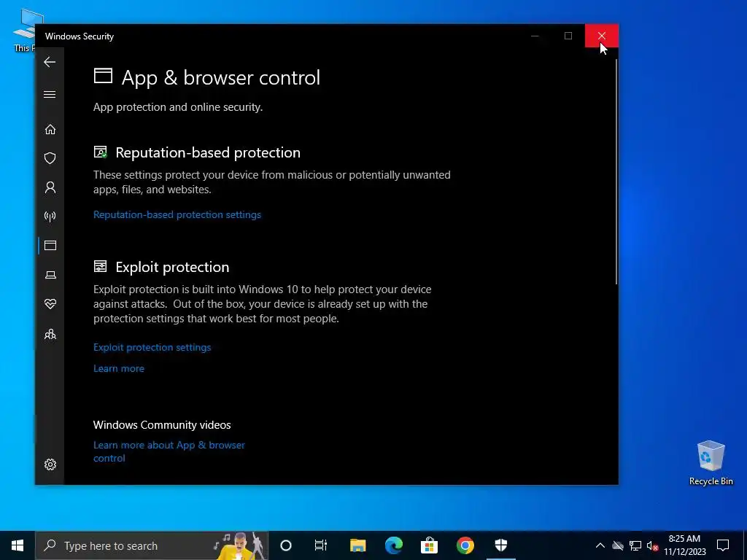The width and height of the screenshot is (747, 560).
Task: Open Device performance & health heart icon
Action: [50, 304]
